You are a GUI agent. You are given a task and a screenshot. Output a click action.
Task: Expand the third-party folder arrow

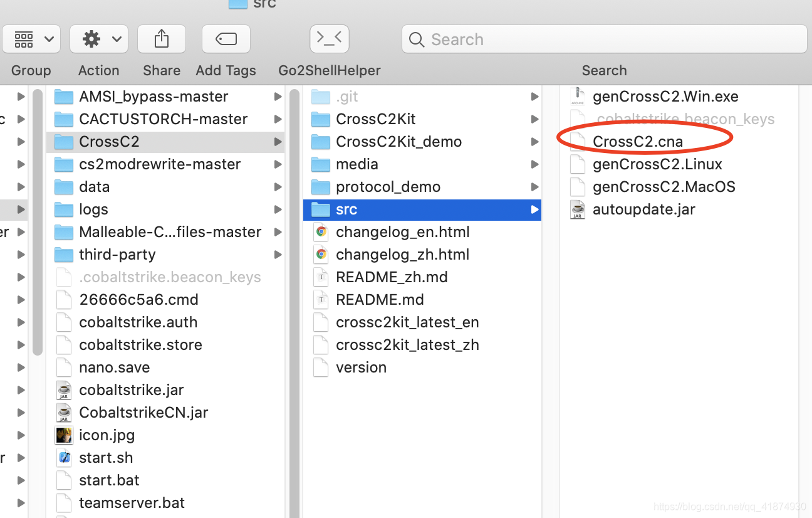tap(278, 255)
